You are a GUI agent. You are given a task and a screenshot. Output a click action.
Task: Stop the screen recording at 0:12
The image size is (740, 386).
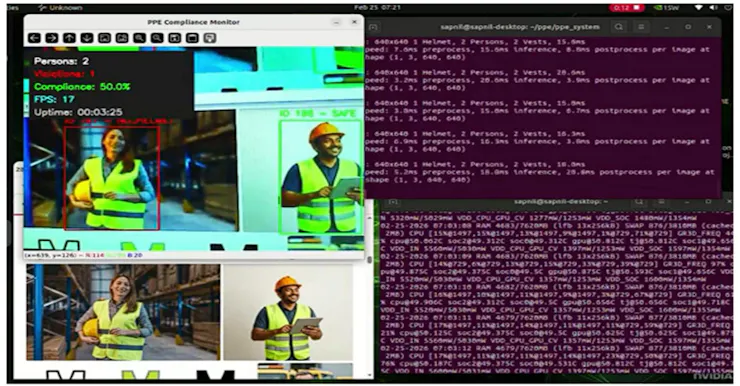click(626, 8)
